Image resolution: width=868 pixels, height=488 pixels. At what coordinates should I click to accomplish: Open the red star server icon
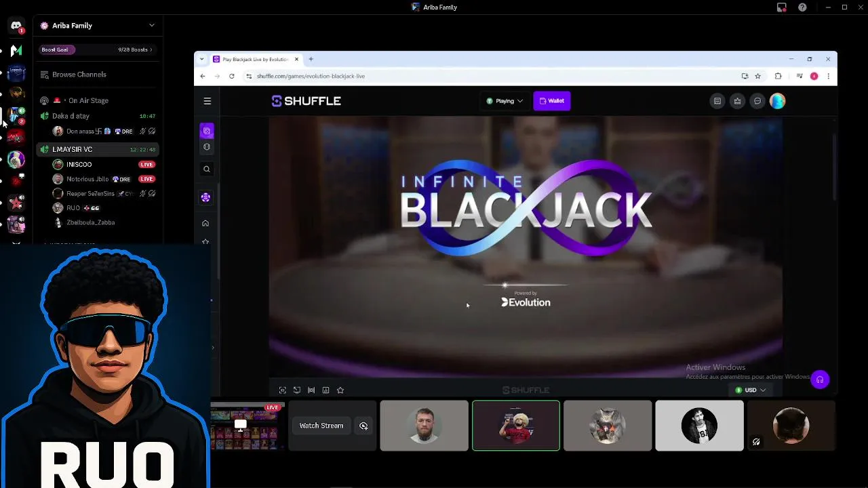[x=16, y=203]
